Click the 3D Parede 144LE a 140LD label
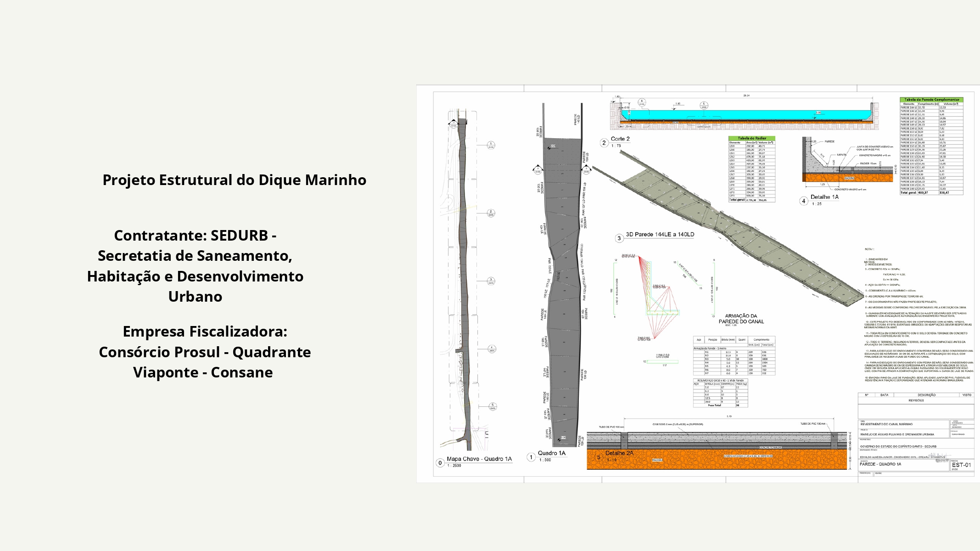 pyautogui.click(x=660, y=235)
